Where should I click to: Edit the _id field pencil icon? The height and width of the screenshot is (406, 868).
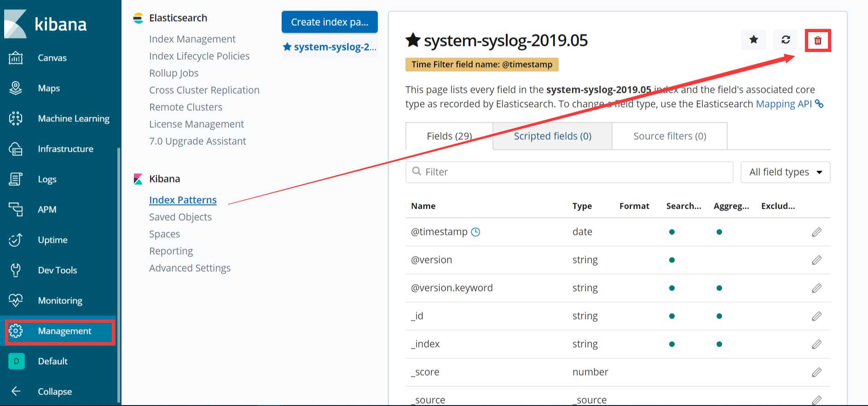coord(817,316)
